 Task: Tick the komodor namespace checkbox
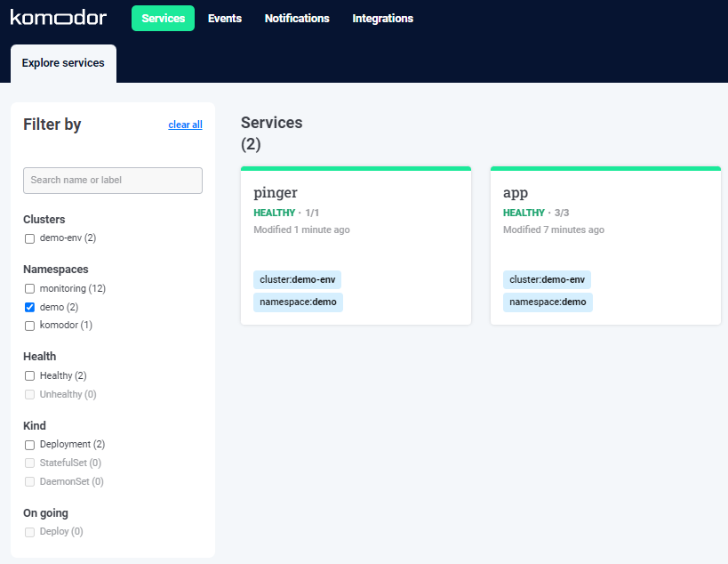[29, 326]
